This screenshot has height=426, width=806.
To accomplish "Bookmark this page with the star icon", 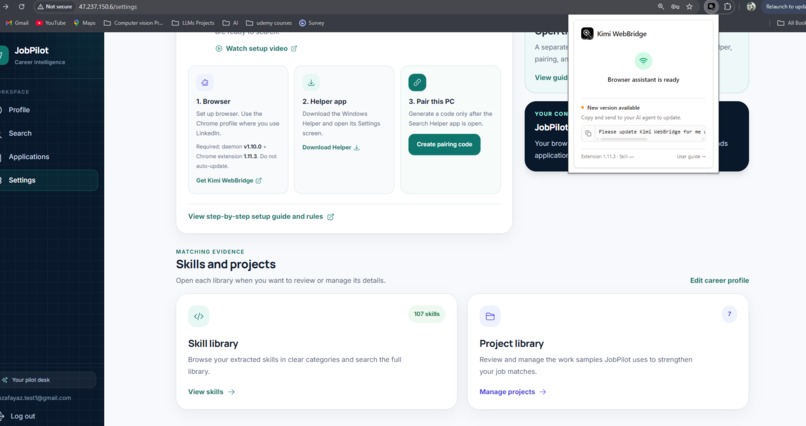I will (x=689, y=7).
